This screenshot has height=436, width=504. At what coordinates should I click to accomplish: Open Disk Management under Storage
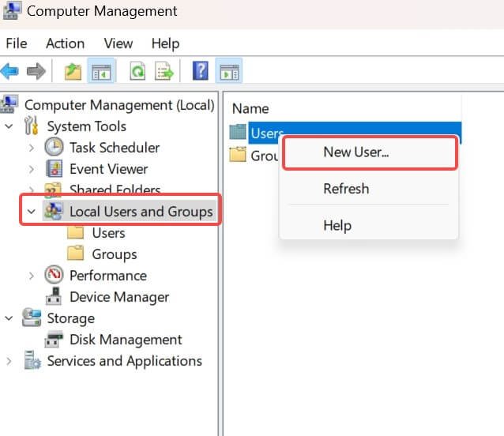125,340
